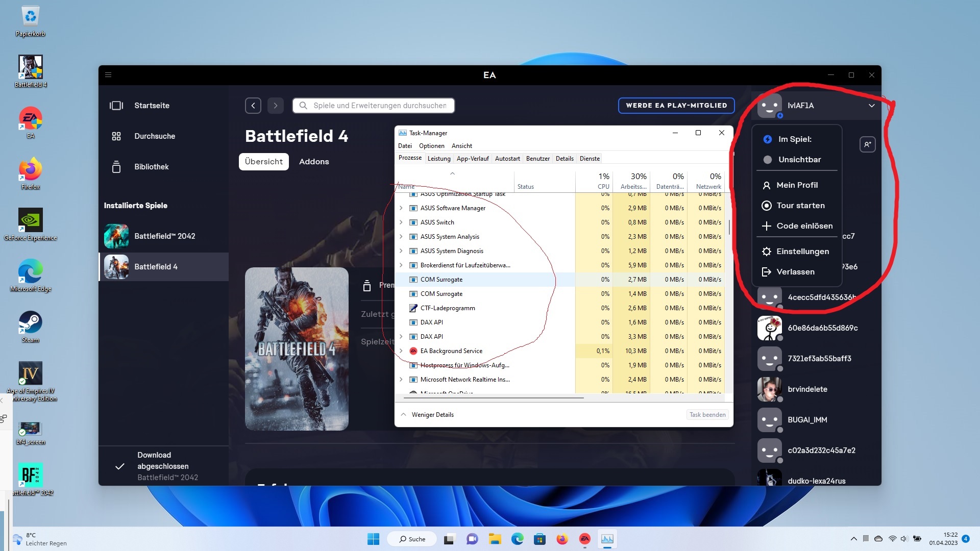Click the Battlefield 4 cover art
This screenshot has width=980, height=551.
click(297, 349)
